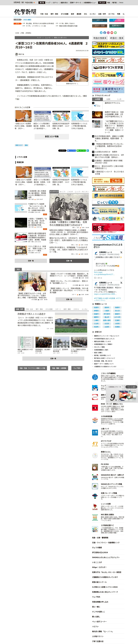
Task: Click the info icon on first embedded post
Action: (x=121, y=278)
